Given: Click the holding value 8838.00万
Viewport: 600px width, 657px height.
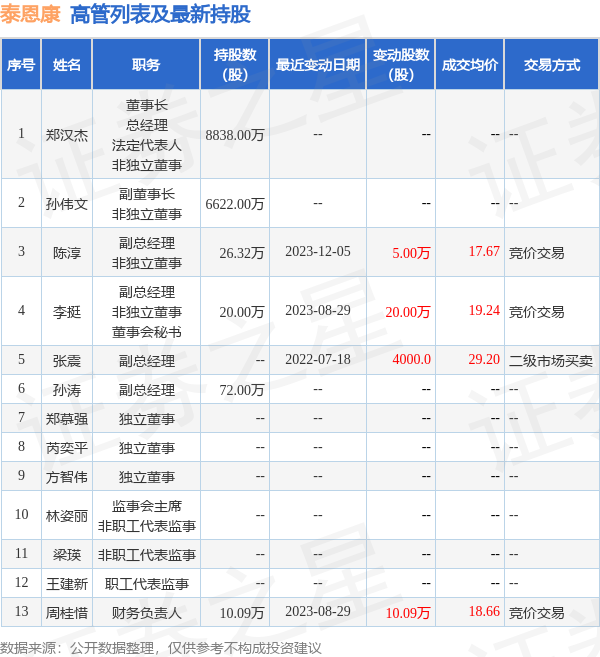Looking at the screenshot, I should [x=235, y=135].
